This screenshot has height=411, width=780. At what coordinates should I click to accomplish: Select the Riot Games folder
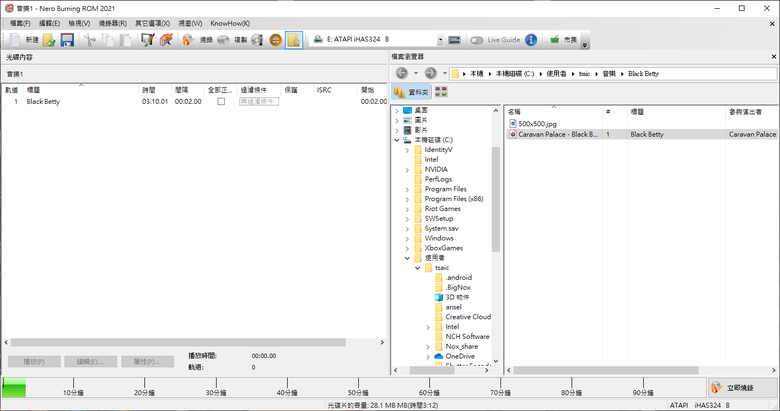pyautogui.click(x=437, y=208)
